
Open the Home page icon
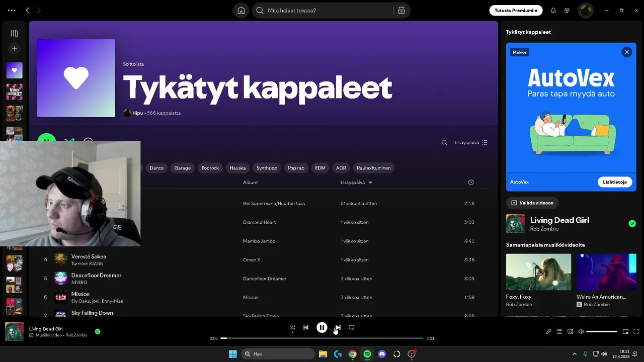coord(241,10)
